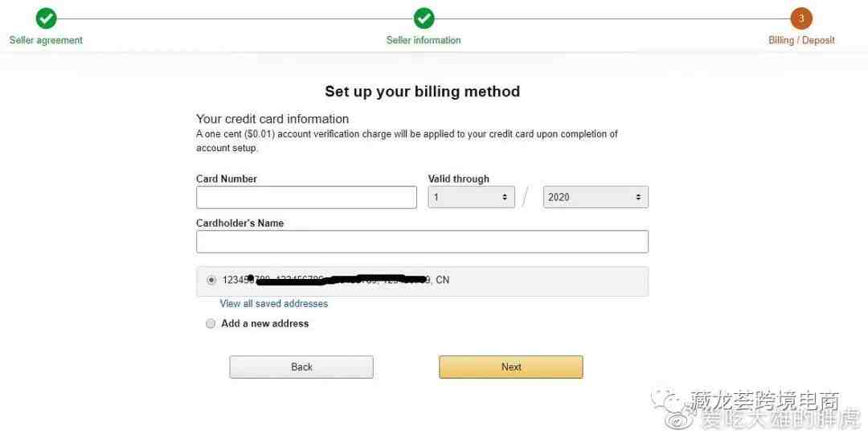Click the Seller agreement green checkmark icon

point(46,18)
